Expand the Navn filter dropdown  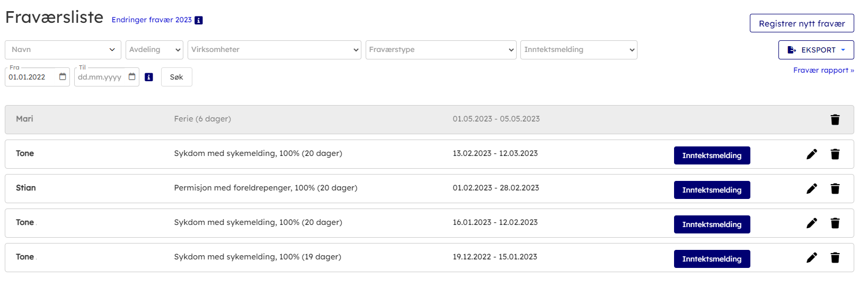coord(63,50)
